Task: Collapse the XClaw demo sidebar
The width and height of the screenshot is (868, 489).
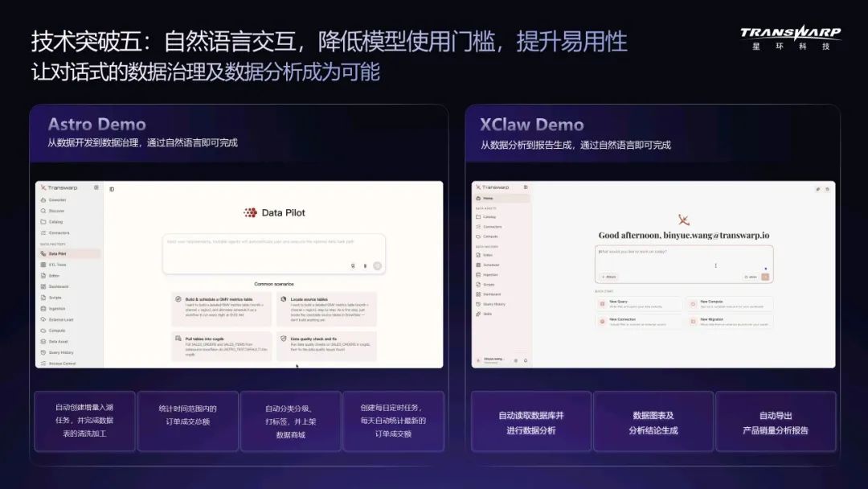Action: pos(526,187)
